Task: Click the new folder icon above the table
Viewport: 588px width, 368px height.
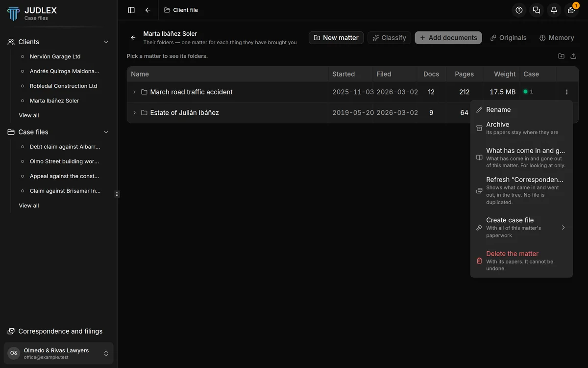Action: click(x=562, y=56)
